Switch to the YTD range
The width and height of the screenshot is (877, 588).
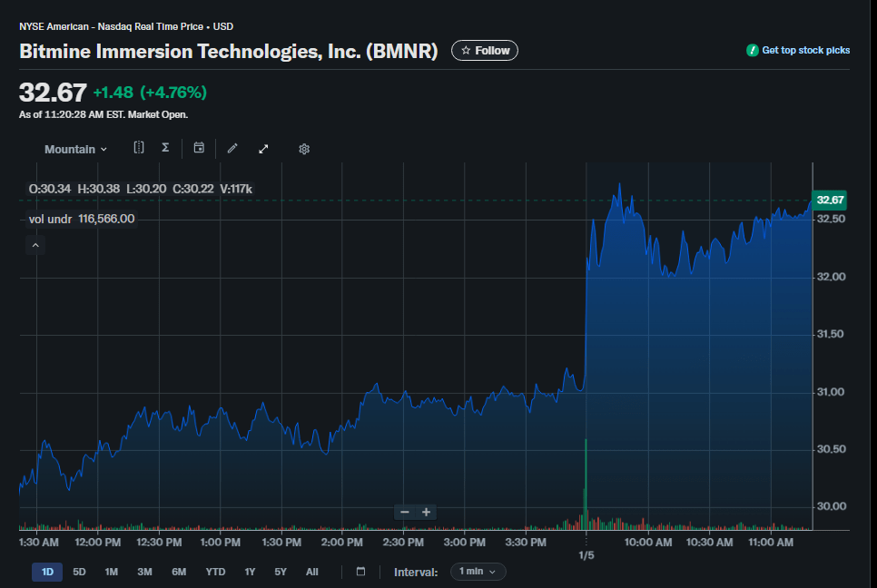(x=215, y=572)
